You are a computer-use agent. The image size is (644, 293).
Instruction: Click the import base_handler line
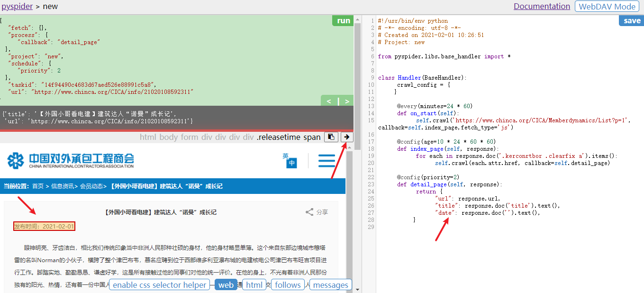tap(444, 56)
